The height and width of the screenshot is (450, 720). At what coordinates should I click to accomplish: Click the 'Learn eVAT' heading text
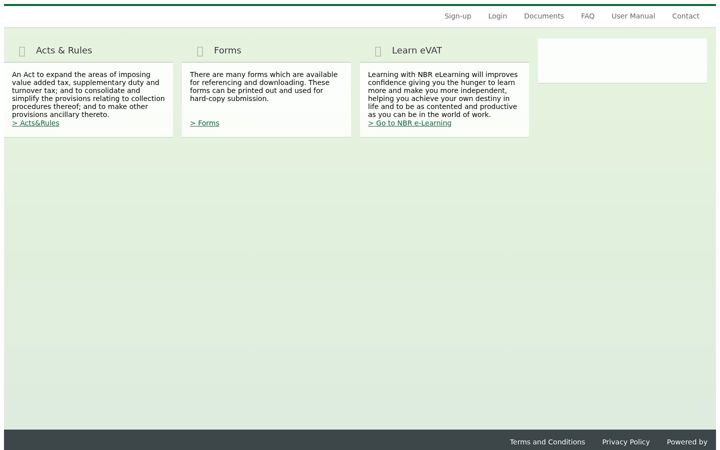coord(416,51)
